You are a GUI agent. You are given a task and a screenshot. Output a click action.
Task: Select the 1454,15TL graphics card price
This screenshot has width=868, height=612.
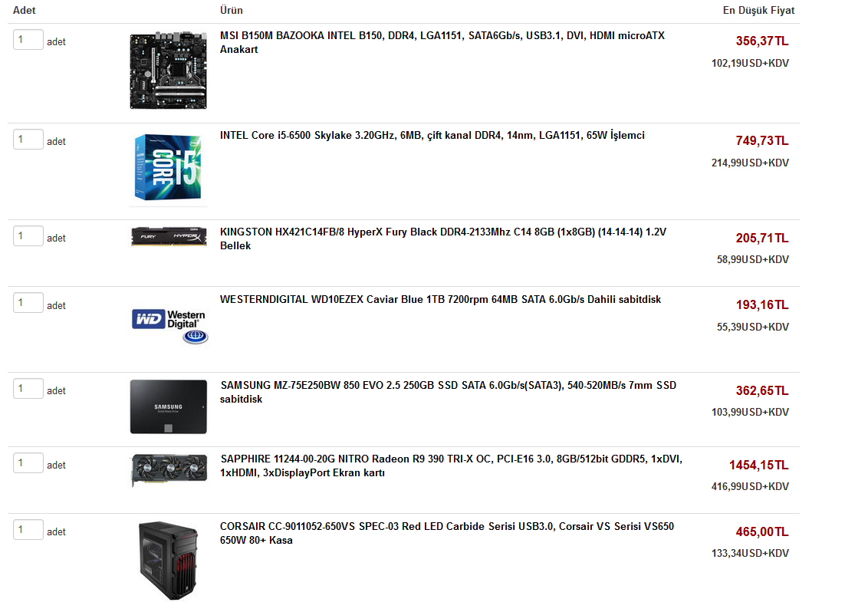[758, 466]
